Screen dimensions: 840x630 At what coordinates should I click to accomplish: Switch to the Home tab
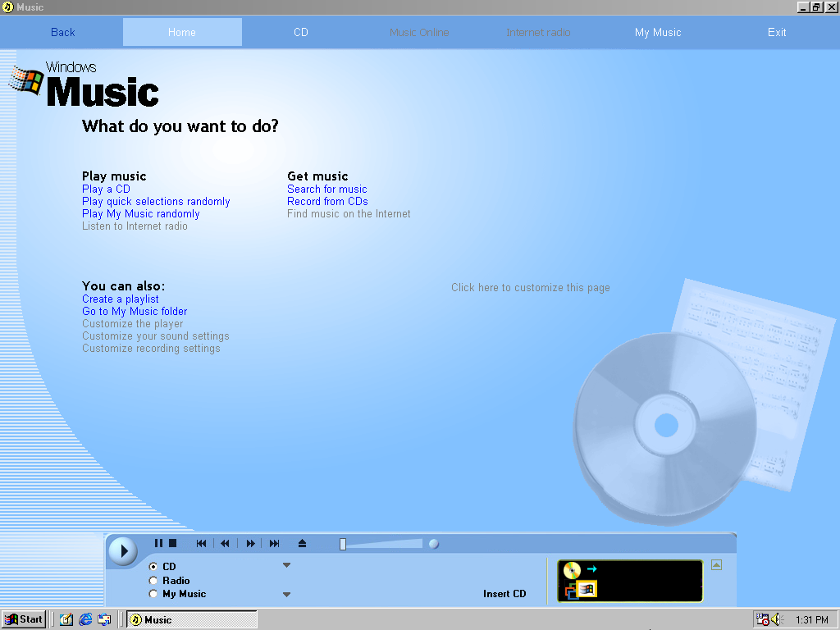[x=182, y=32]
